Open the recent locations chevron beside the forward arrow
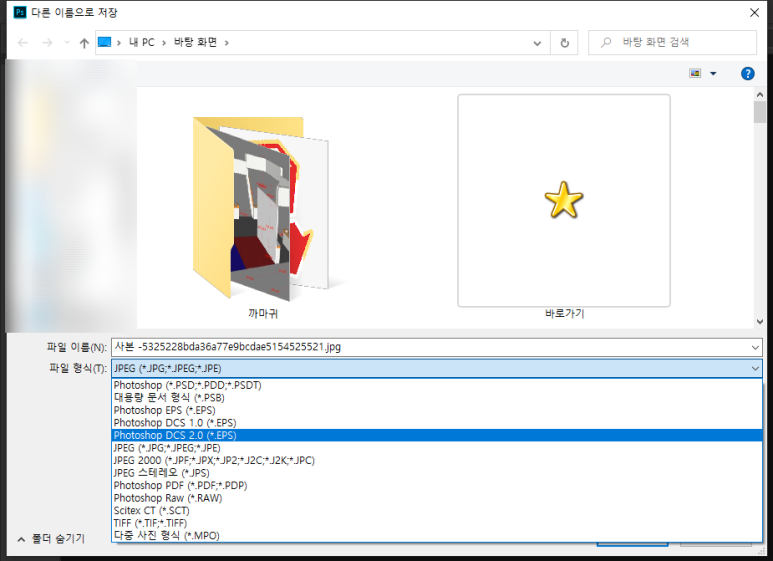The image size is (773, 561). [67, 43]
